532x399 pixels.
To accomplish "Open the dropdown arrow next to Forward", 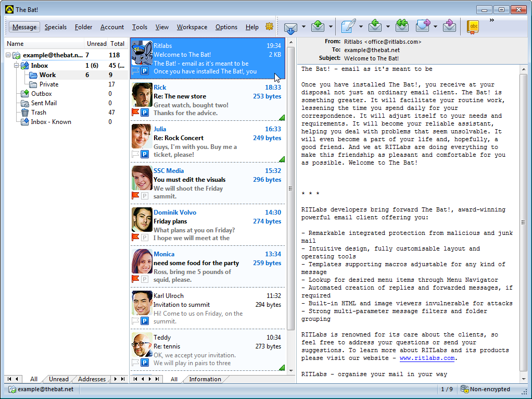I will 435,27.
